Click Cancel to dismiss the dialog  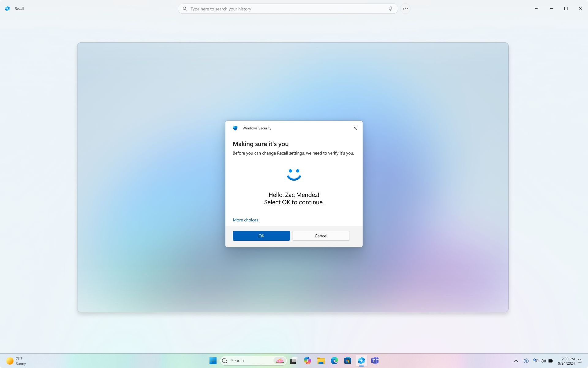click(320, 236)
